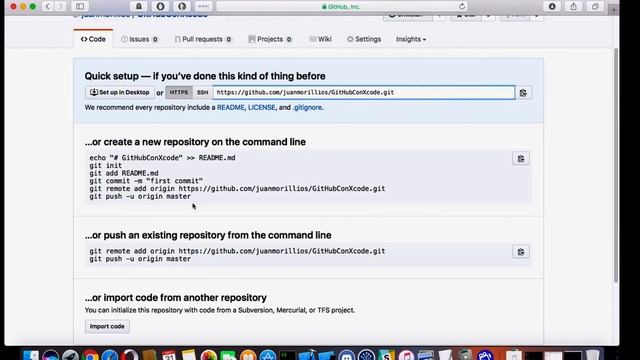640x360 pixels.
Task: Go back using Safari's back arrow
Action: click(x=47, y=6)
